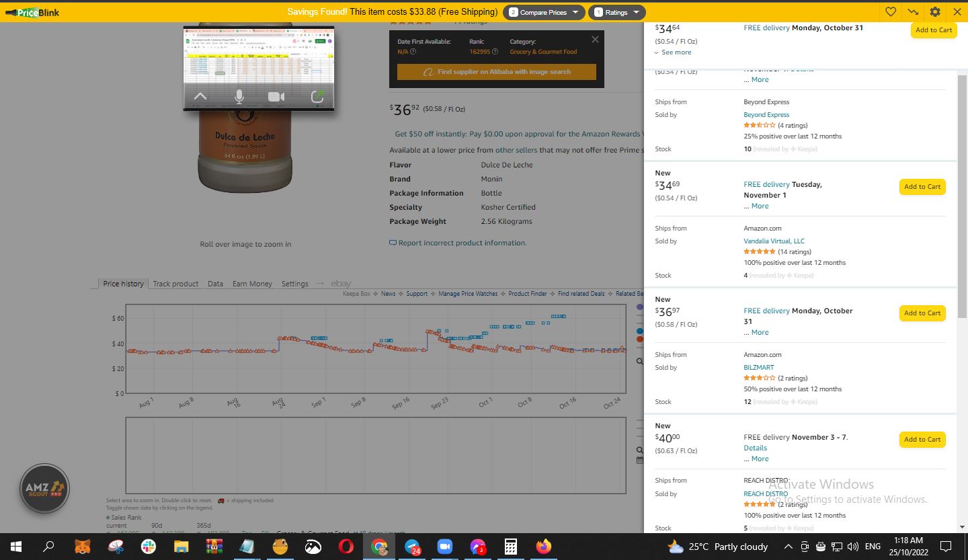
Task: Open Slack from the taskbar
Action: point(148,547)
